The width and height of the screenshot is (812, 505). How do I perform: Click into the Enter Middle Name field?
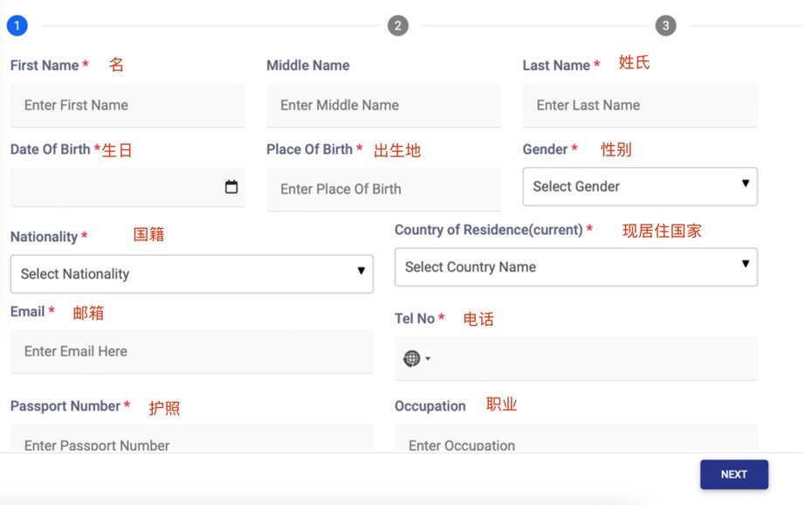tap(383, 106)
